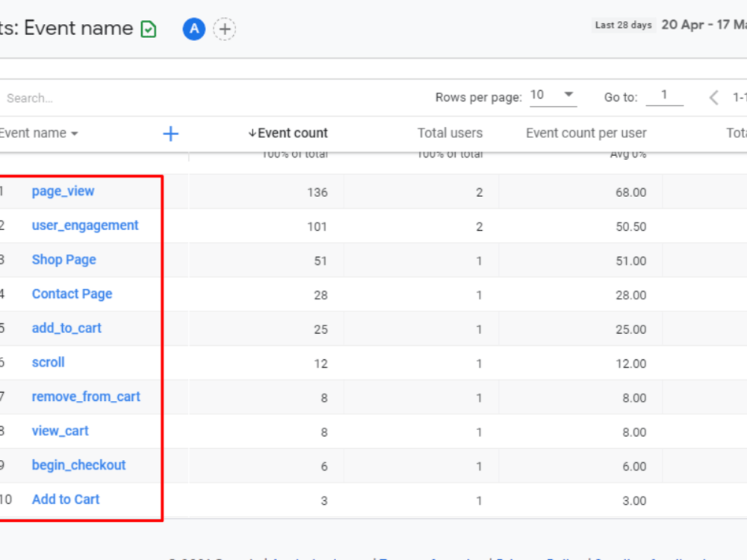Open the Rows per page dropdown

553,96
